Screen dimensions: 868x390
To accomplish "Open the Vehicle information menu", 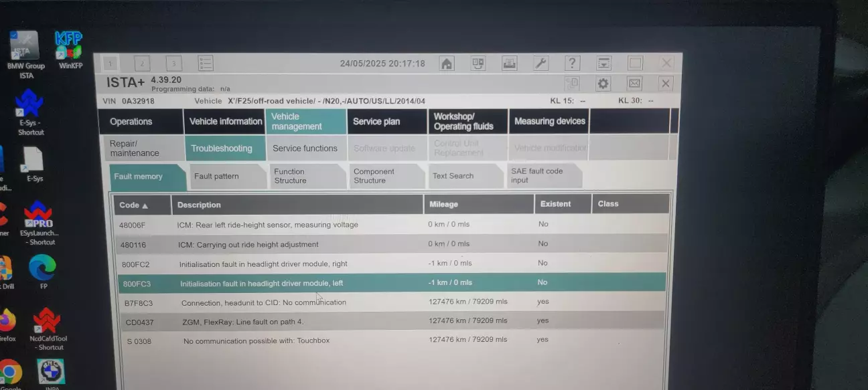I will coord(225,122).
